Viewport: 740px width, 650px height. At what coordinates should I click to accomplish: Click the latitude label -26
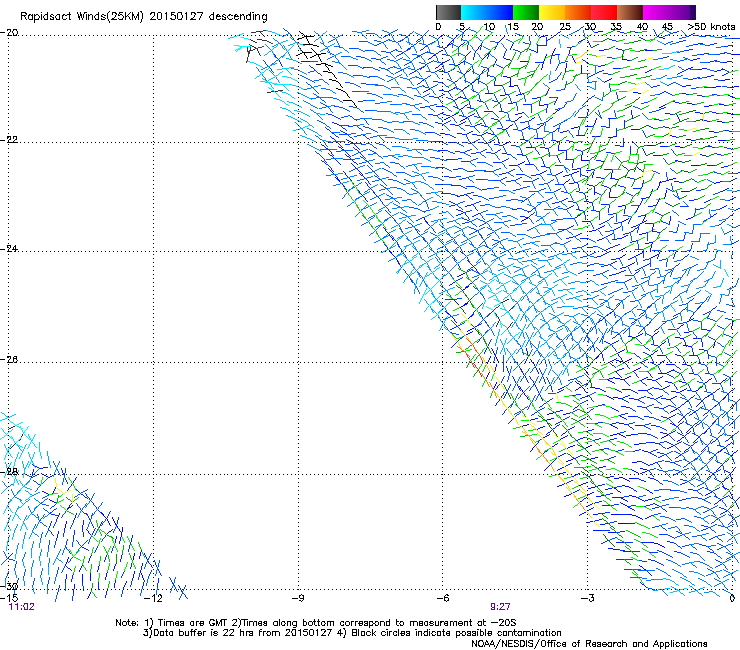click(x=10, y=360)
